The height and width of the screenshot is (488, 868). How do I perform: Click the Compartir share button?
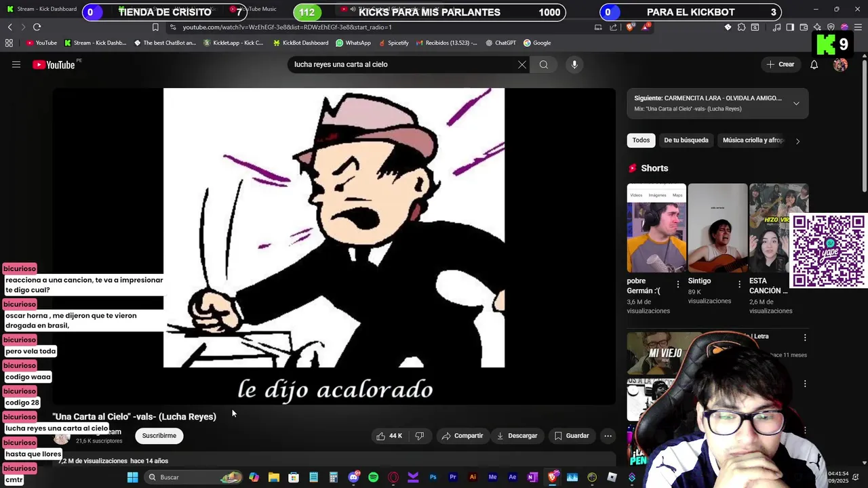pos(462,436)
